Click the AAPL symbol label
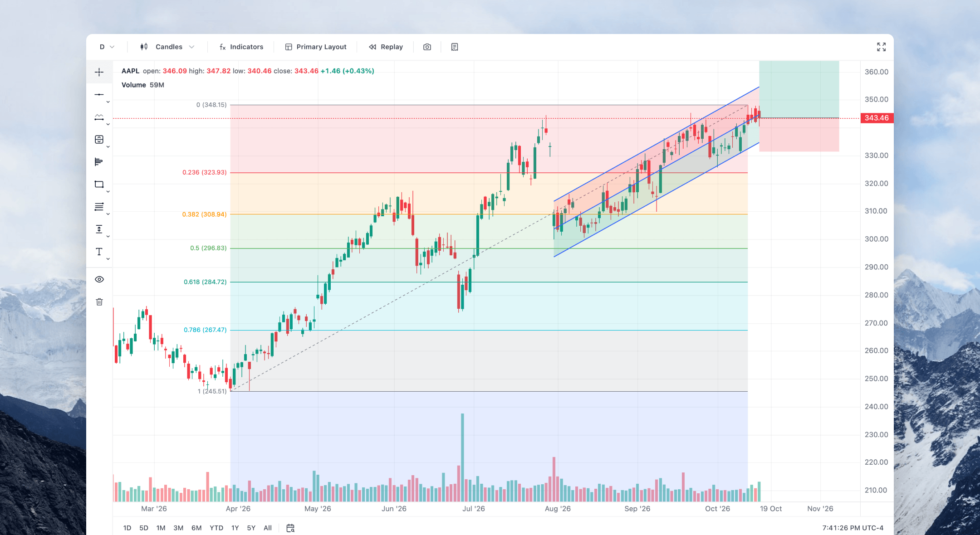This screenshot has width=980, height=535. [130, 71]
